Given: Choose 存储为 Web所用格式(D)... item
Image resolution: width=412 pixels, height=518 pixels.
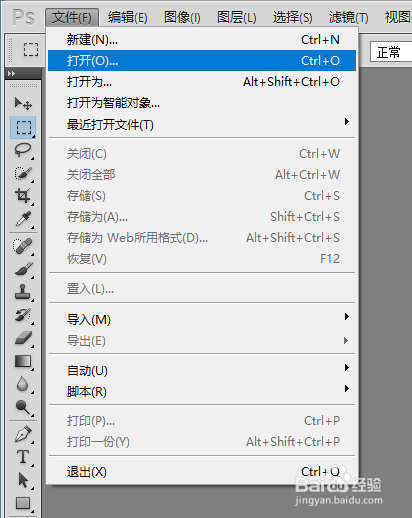Looking at the screenshot, I should (202, 238).
